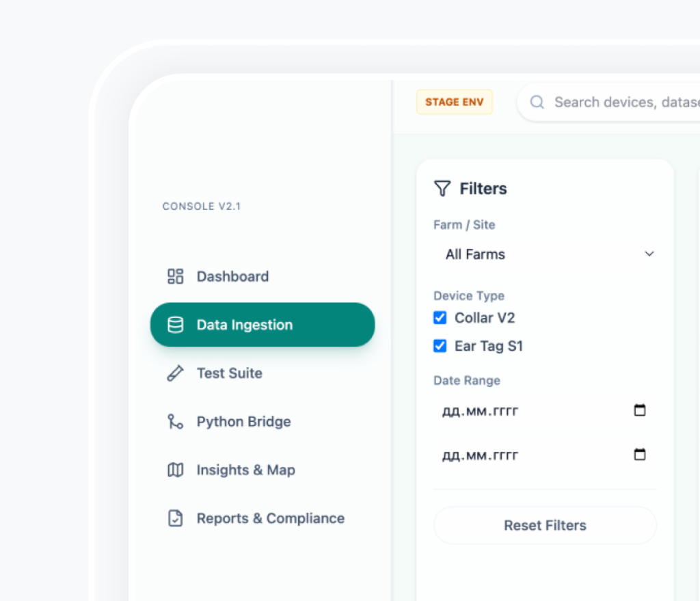Go to the Dashboard menu item
The height and width of the screenshot is (601, 700).
click(232, 276)
